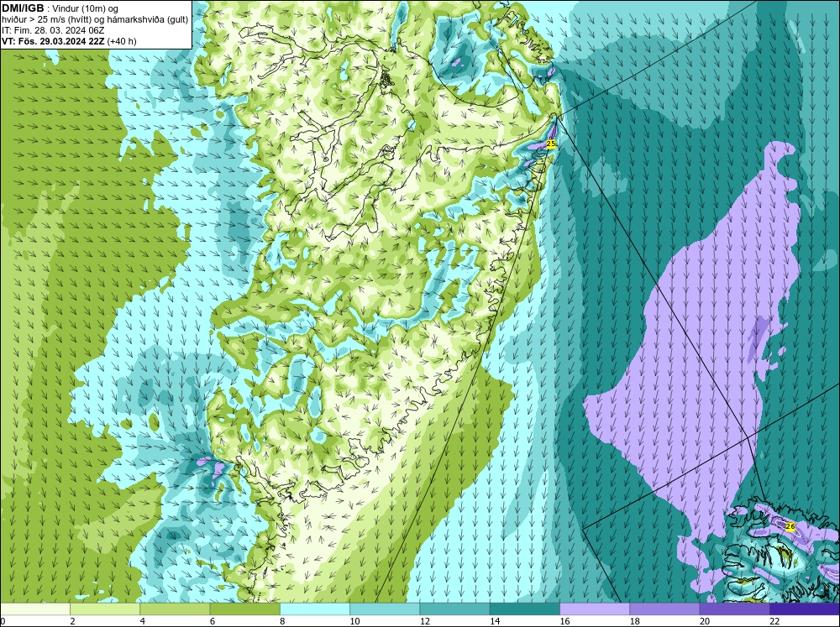
Task: Click the scale number "18"
Action: [x=635, y=620]
